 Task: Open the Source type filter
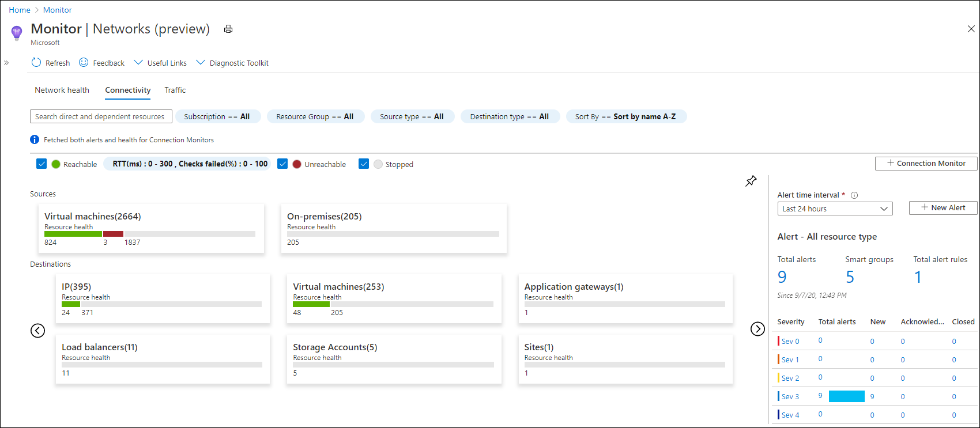(412, 116)
